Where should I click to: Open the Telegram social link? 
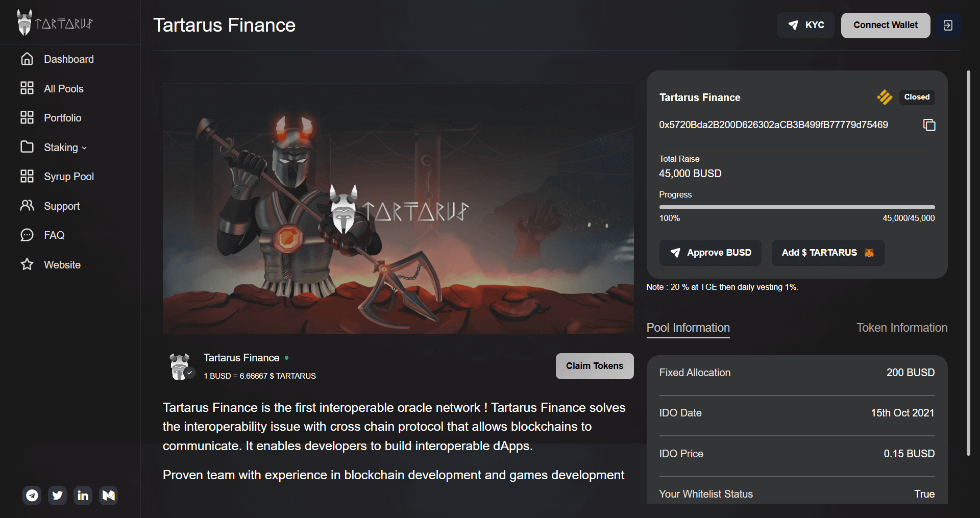coord(32,496)
